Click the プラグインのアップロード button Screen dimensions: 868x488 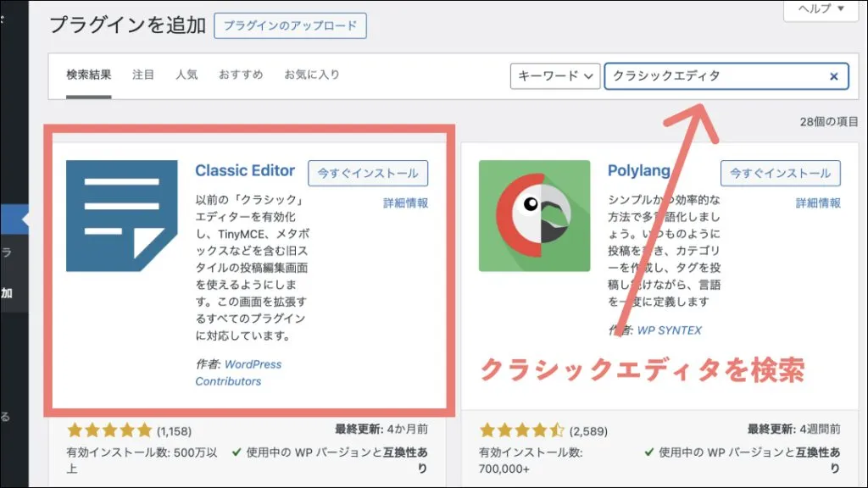tap(290, 25)
